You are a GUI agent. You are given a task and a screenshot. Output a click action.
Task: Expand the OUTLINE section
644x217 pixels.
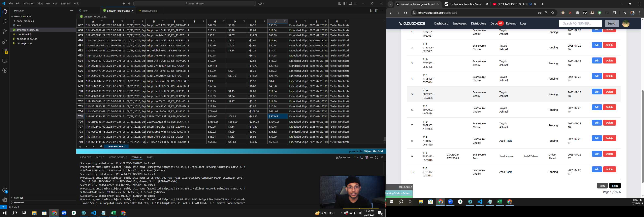point(19,198)
